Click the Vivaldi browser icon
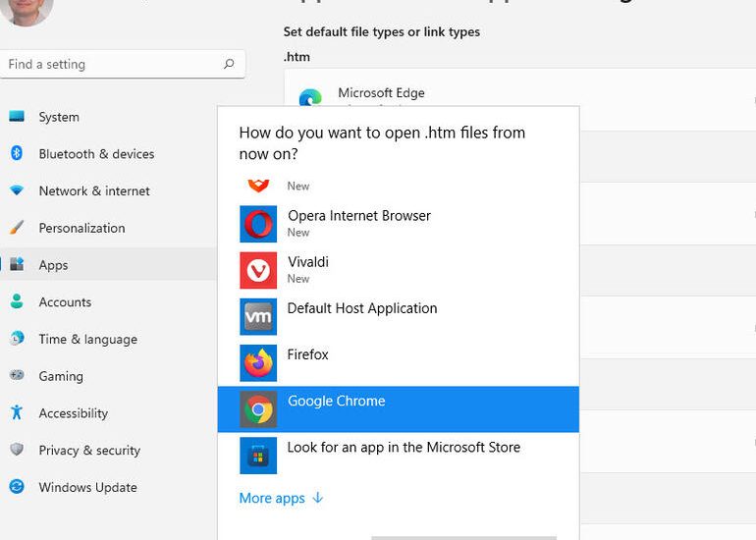 coord(258,270)
